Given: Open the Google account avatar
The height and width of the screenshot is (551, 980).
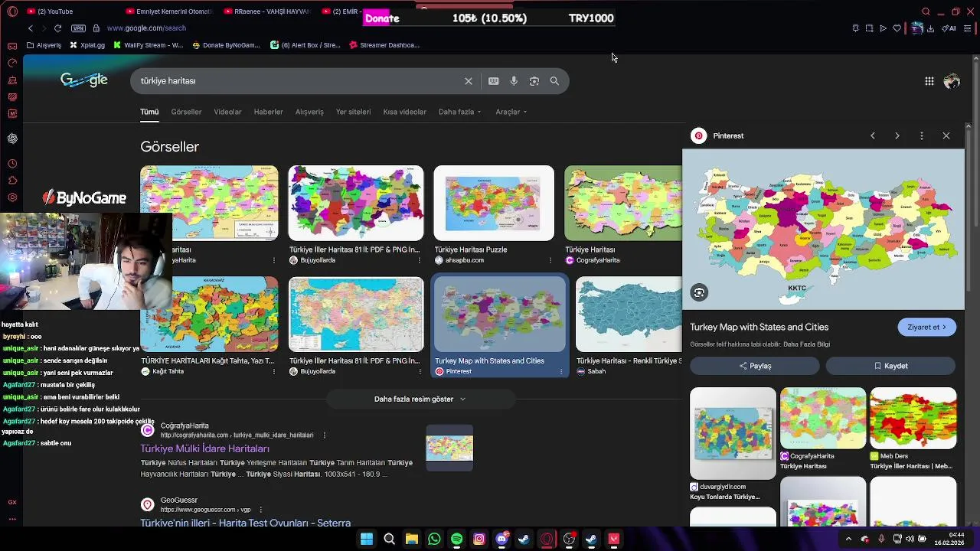Looking at the screenshot, I should coord(952,81).
